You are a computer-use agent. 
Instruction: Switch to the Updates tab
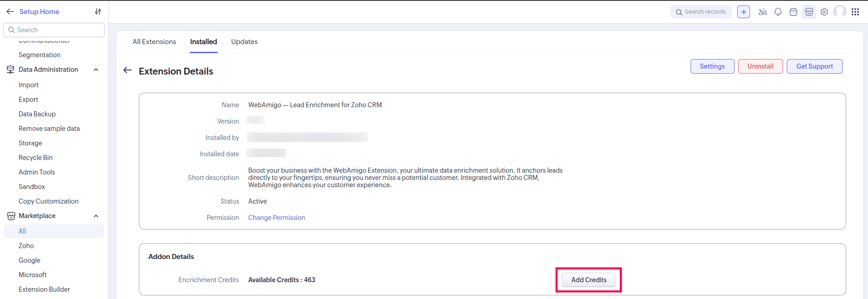pos(244,42)
